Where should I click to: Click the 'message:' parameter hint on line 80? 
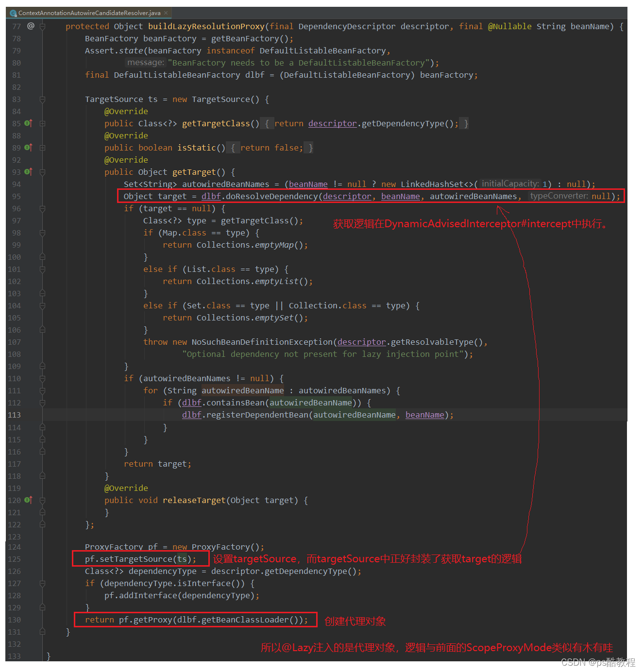(146, 63)
